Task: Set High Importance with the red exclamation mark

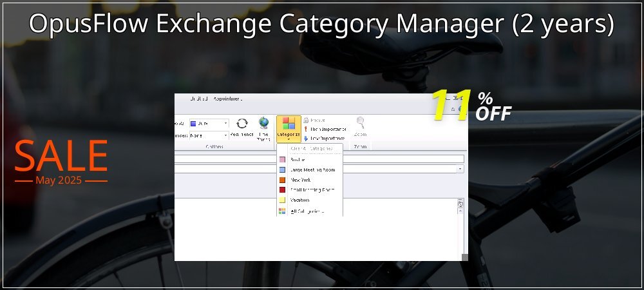Action: tap(305, 129)
